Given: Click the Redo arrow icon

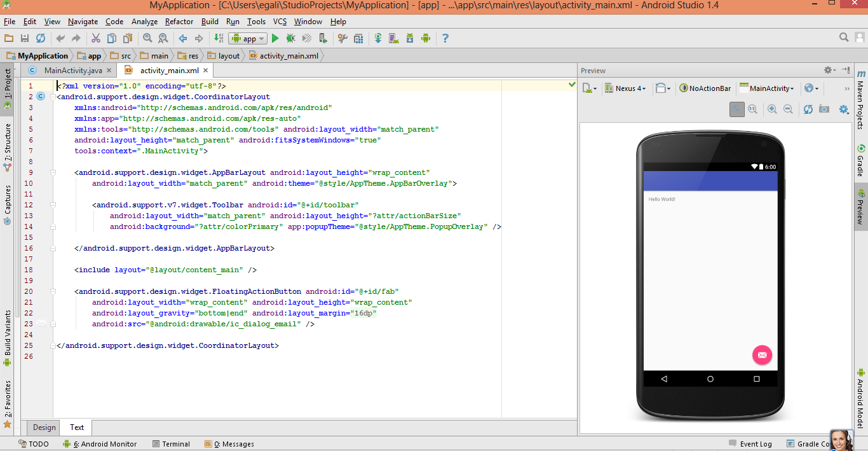Looking at the screenshot, I should click(x=76, y=38).
